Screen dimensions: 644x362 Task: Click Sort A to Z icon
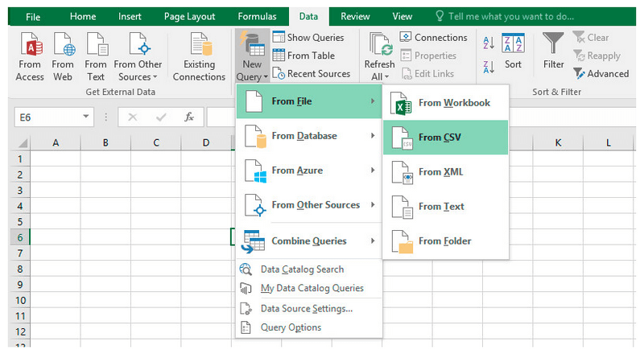pos(489,43)
